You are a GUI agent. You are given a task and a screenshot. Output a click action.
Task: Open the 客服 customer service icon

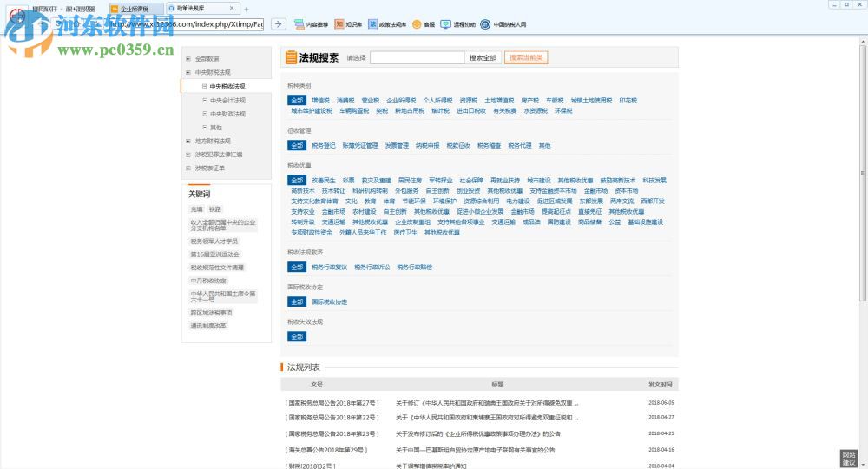[x=424, y=24]
